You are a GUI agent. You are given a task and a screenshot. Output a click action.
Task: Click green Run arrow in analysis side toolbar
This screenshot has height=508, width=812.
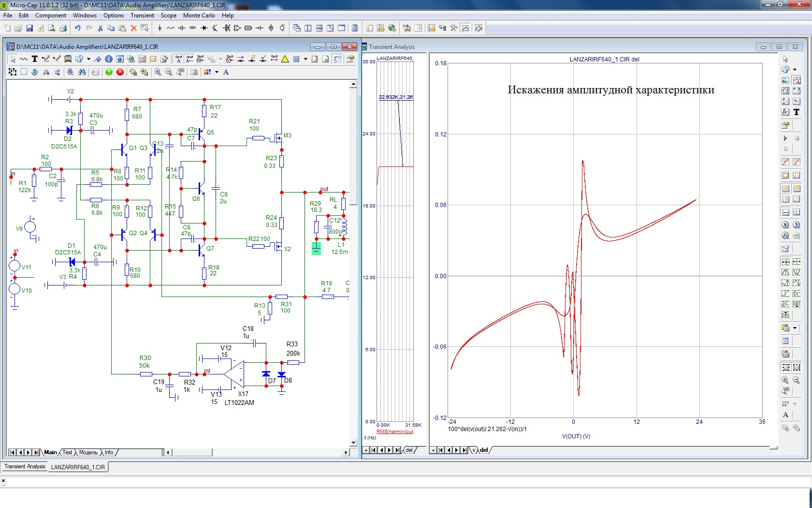pos(785,138)
